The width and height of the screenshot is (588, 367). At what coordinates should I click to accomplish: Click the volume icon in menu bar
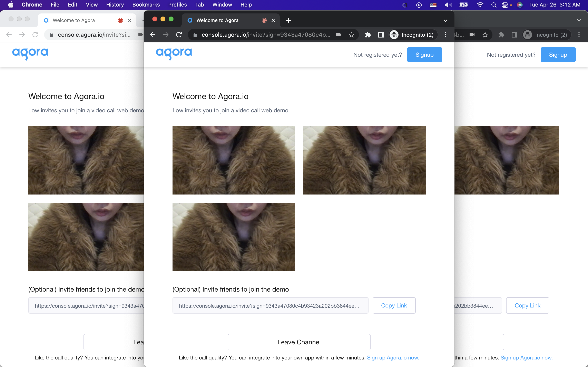tap(448, 5)
